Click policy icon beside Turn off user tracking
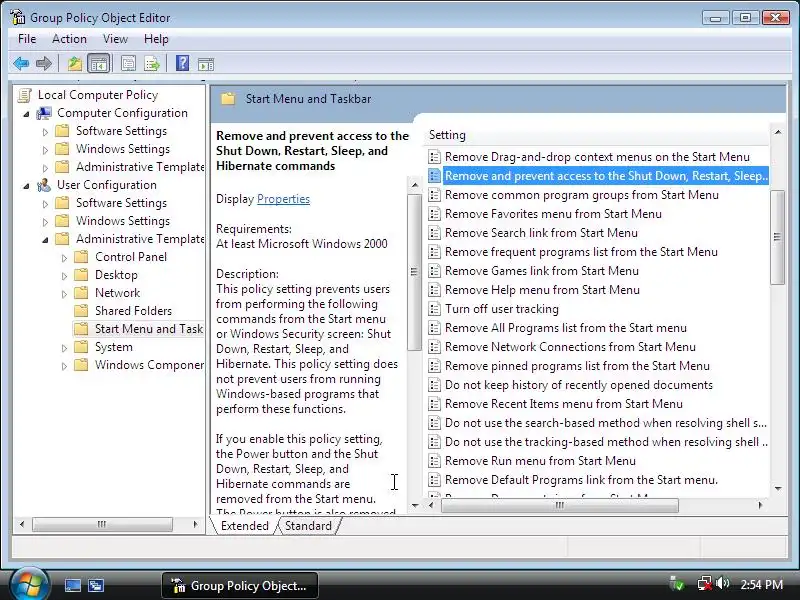800x600 pixels. coord(434,309)
